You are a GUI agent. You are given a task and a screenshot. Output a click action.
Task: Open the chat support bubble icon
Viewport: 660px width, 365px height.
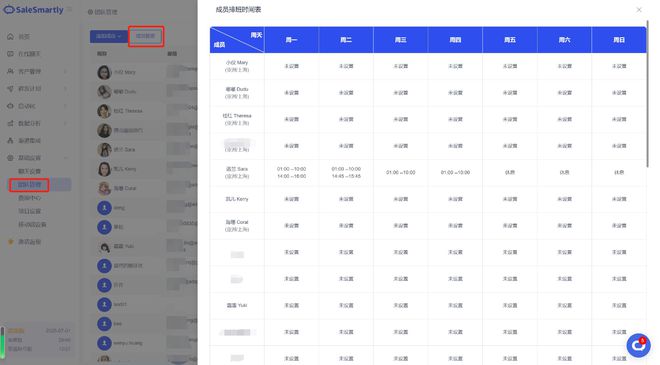638,345
